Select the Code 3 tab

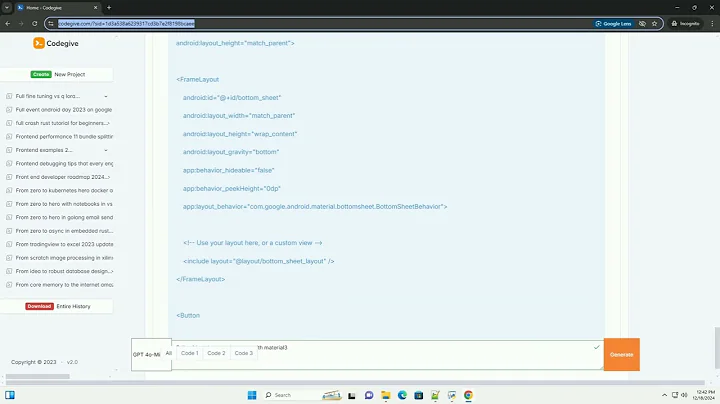tap(244, 353)
